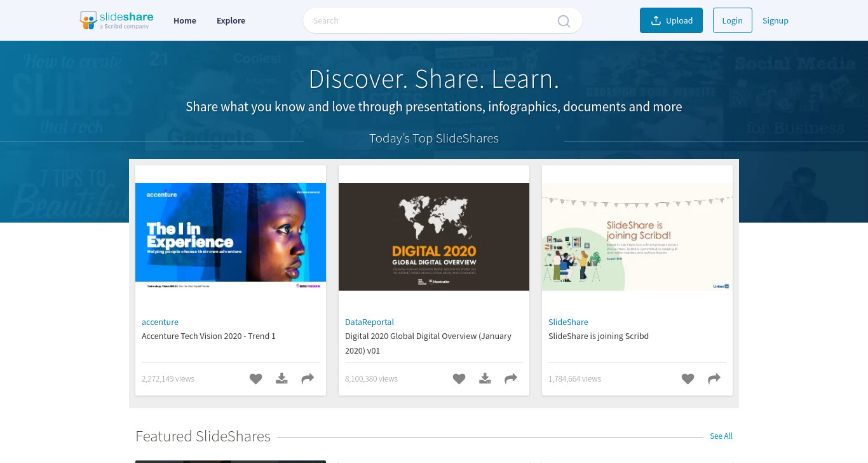Open the accenture author link
The image size is (868, 463).
click(x=160, y=322)
